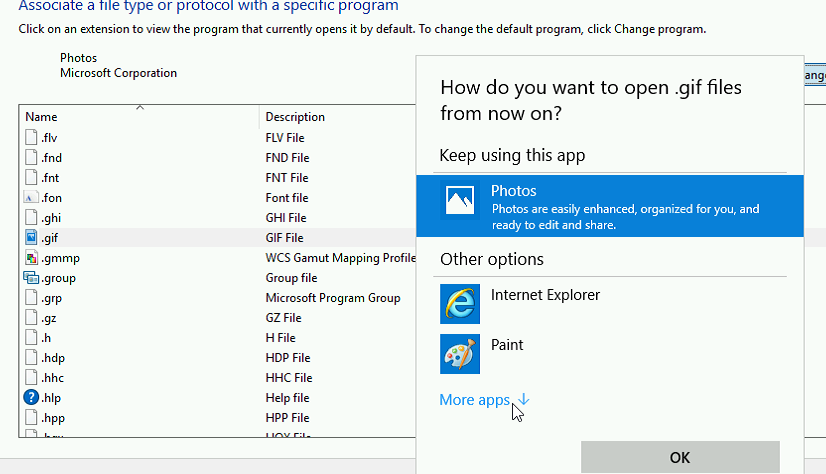Select the .hpp extension name
Screen dimensions: 826x474
53,418
